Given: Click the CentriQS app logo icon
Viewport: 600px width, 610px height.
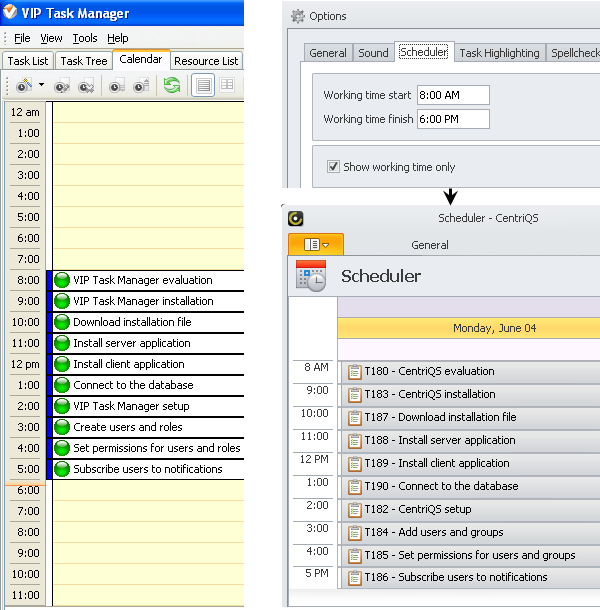Looking at the screenshot, I should [296, 218].
